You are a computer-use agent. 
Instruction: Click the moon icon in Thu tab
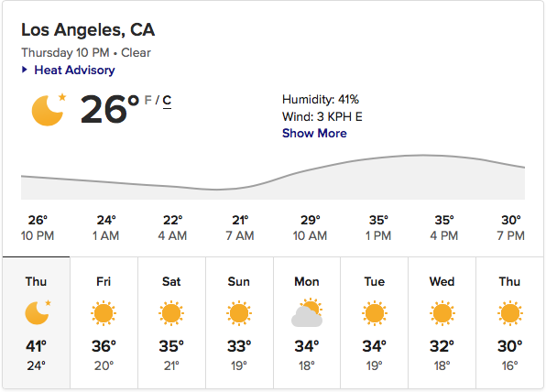(x=38, y=312)
